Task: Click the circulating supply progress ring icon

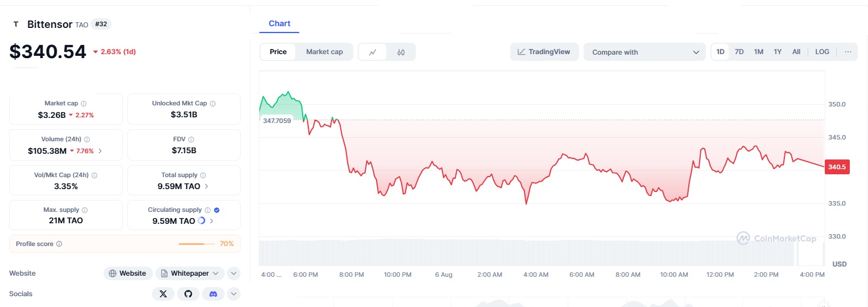Action: (201, 221)
